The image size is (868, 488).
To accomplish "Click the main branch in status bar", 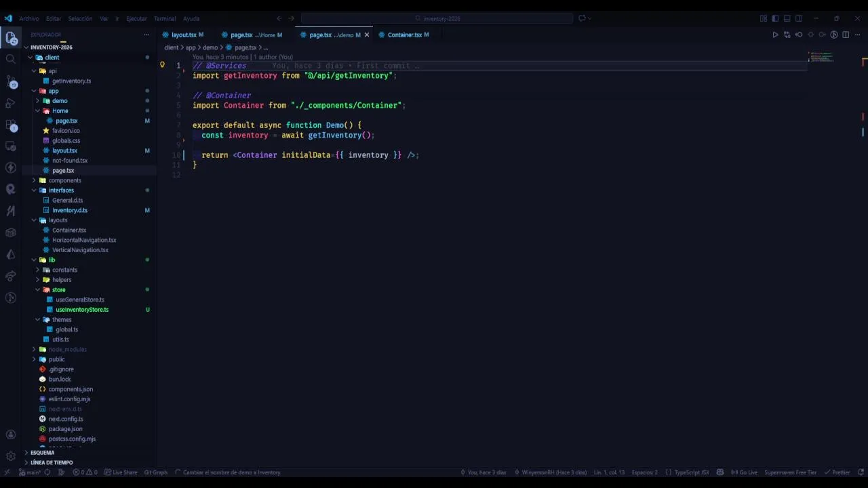I will click(x=29, y=472).
